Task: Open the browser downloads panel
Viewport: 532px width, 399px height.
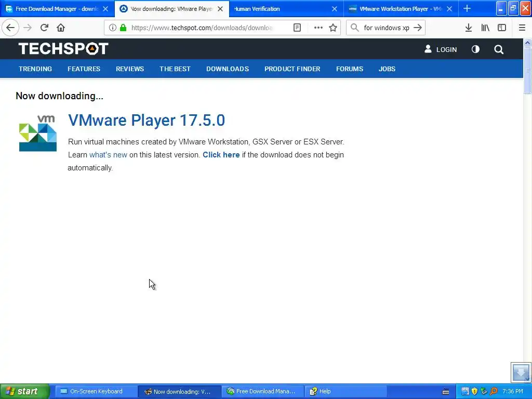Action: 469,28
